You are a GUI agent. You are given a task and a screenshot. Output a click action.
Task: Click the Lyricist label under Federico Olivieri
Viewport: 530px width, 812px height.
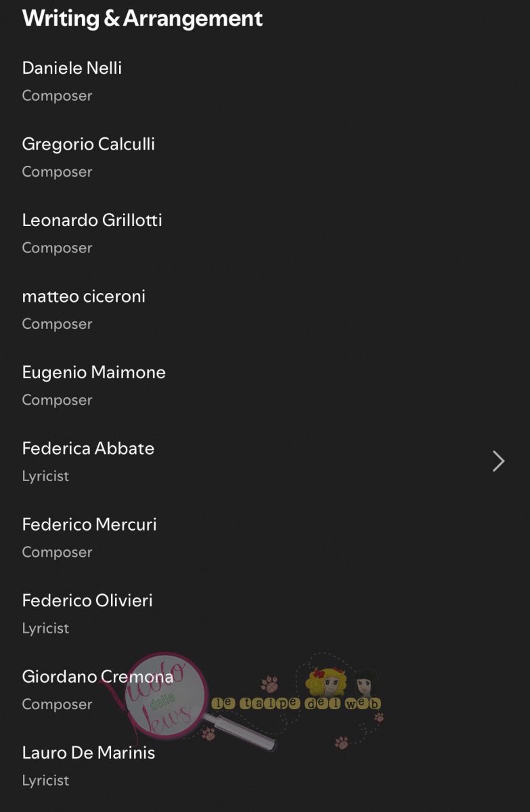click(45, 629)
